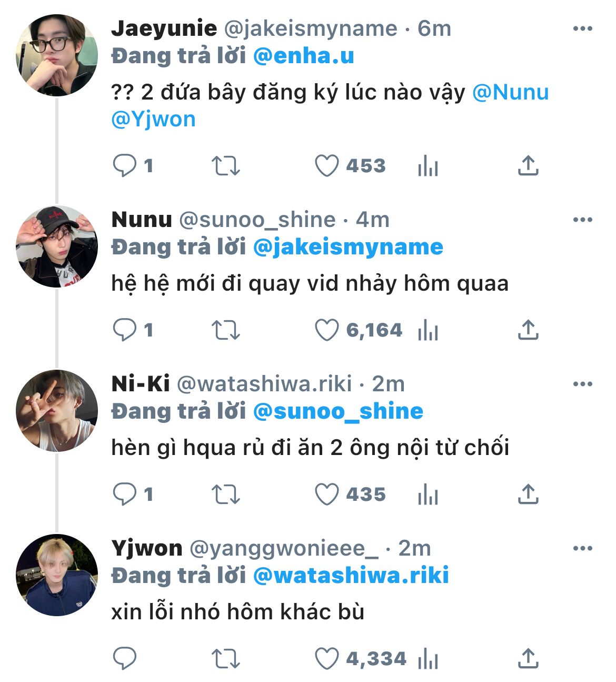Open Ni-Ki's profile avatar
The height and width of the screenshot is (682, 616).
(56, 411)
